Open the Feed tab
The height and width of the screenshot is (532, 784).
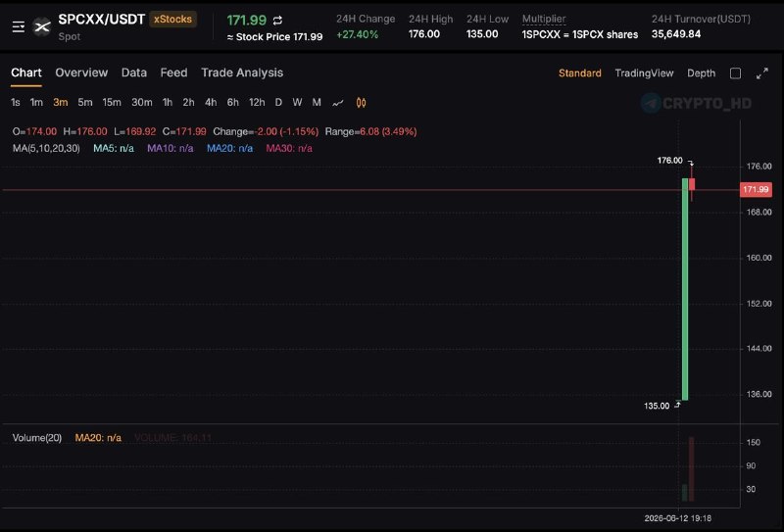pyautogui.click(x=174, y=73)
